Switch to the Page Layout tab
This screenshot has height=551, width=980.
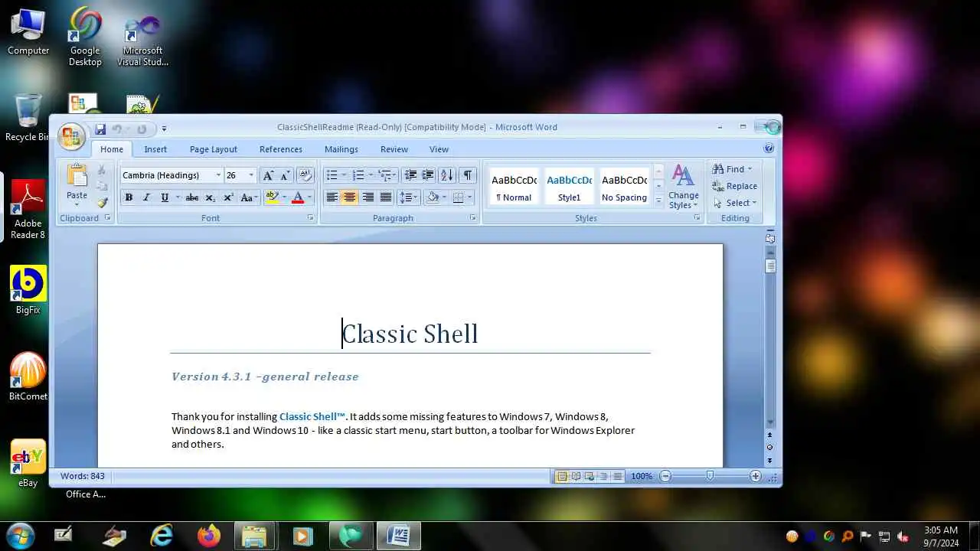214,149
